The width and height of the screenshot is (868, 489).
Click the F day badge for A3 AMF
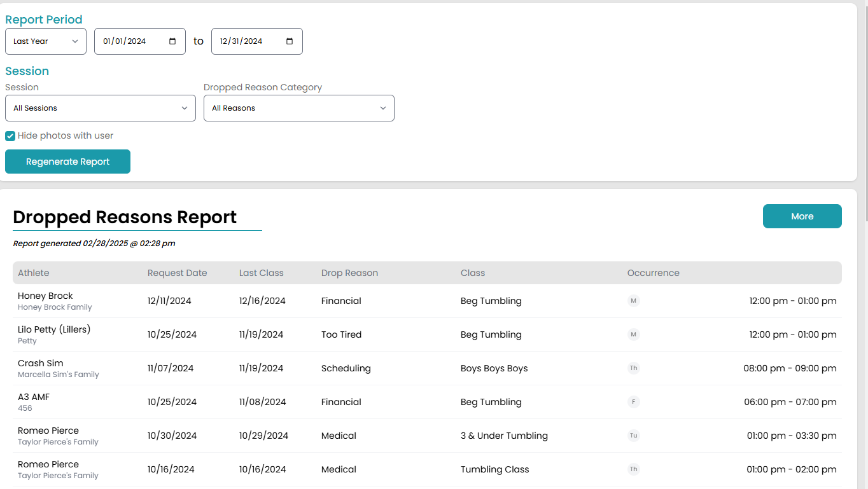coord(633,402)
